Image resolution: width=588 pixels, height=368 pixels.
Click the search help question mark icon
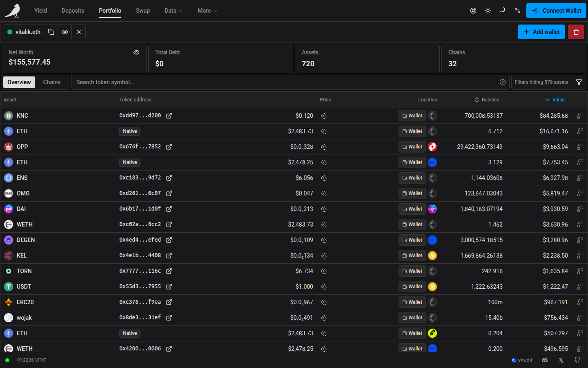point(503,82)
